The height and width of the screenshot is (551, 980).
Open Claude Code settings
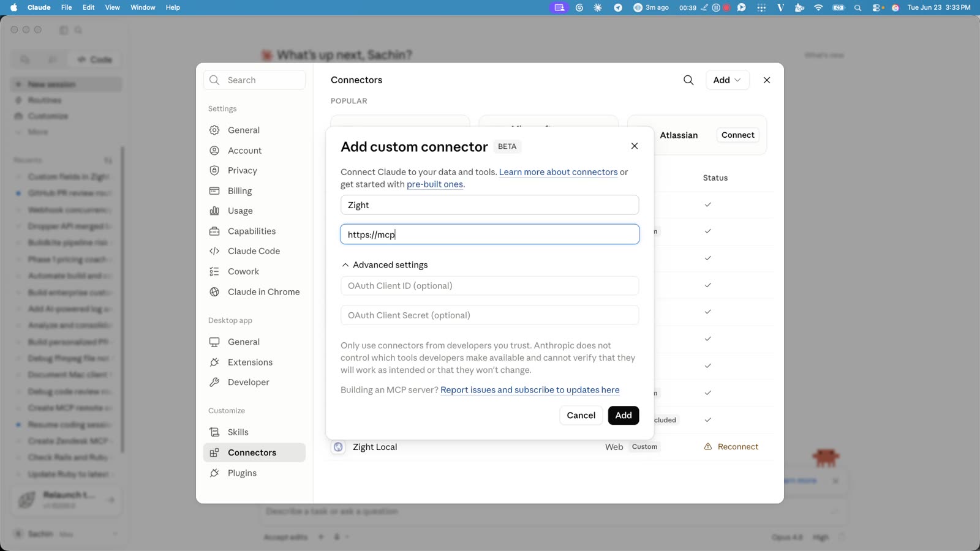click(x=254, y=251)
